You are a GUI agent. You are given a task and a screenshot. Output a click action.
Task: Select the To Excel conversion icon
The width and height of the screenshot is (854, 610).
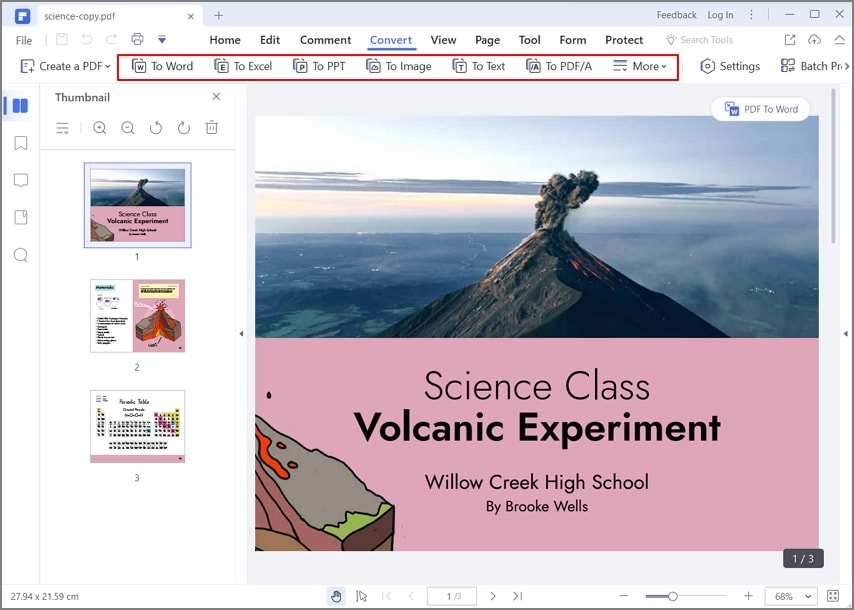point(243,66)
